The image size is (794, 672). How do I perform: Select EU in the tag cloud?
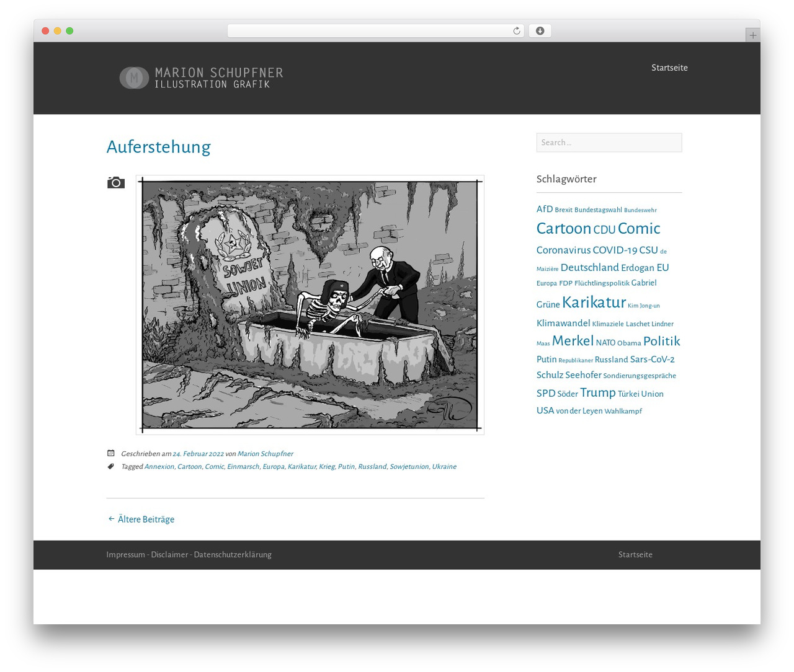point(662,268)
